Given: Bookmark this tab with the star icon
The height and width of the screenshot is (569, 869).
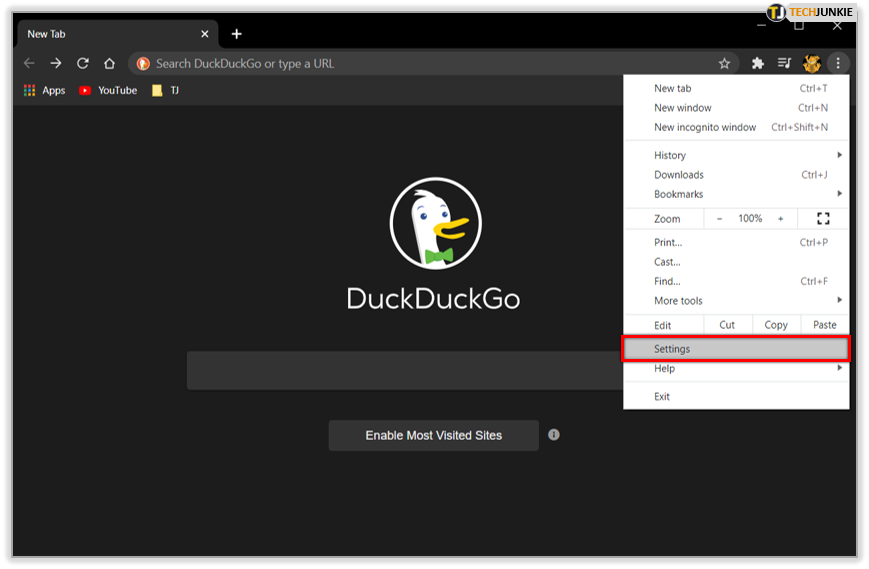Looking at the screenshot, I should [x=724, y=64].
